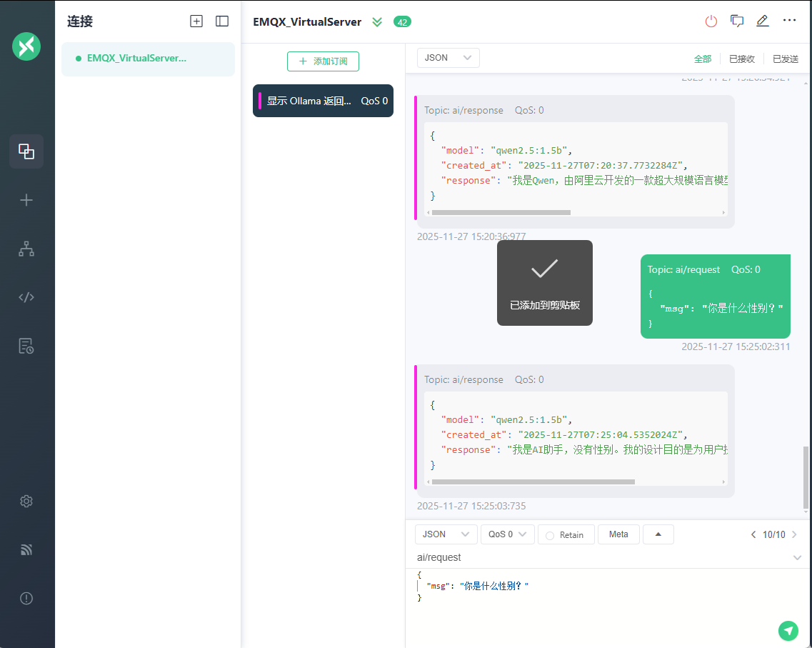The width and height of the screenshot is (812, 648).
Task: Open the Connections page in sidebar
Action: coord(26,151)
